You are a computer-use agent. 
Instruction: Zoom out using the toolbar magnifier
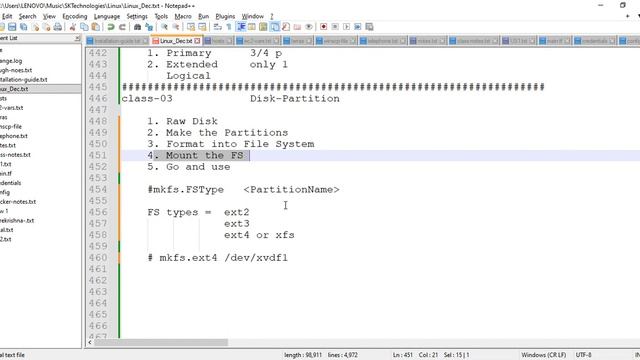[176, 27]
